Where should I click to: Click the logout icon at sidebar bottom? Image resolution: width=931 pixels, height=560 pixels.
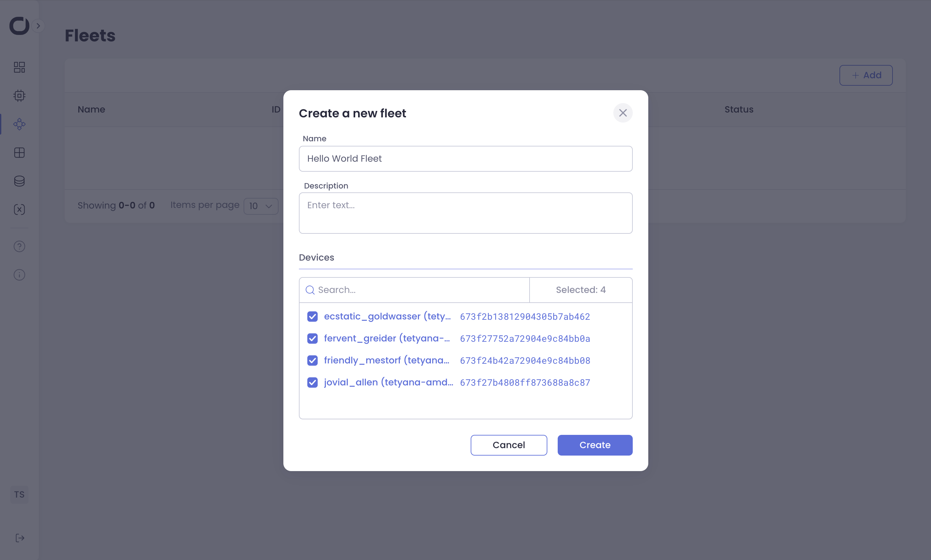(x=19, y=538)
